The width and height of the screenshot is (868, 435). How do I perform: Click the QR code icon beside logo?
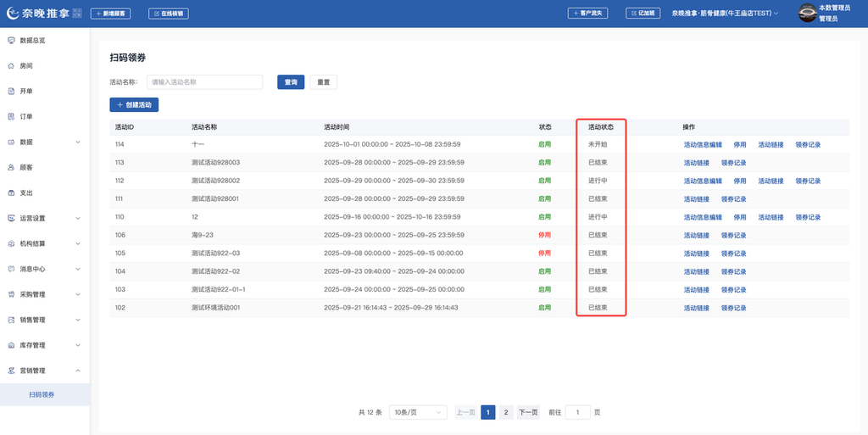pos(76,13)
